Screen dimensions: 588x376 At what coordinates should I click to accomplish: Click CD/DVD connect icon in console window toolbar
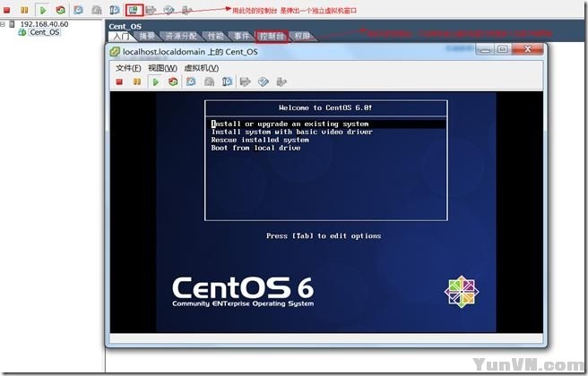coord(264,81)
